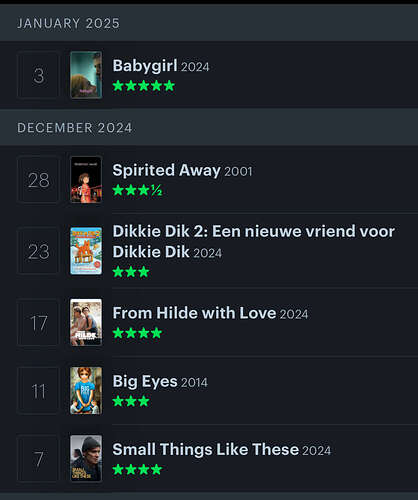Click the Spirited Away film title
418x500 pixels.
click(x=166, y=170)
